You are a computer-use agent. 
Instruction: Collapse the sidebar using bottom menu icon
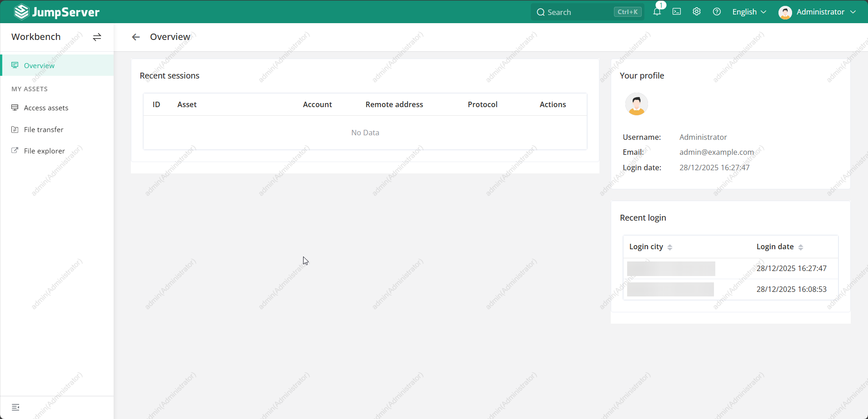click(15, 407)
